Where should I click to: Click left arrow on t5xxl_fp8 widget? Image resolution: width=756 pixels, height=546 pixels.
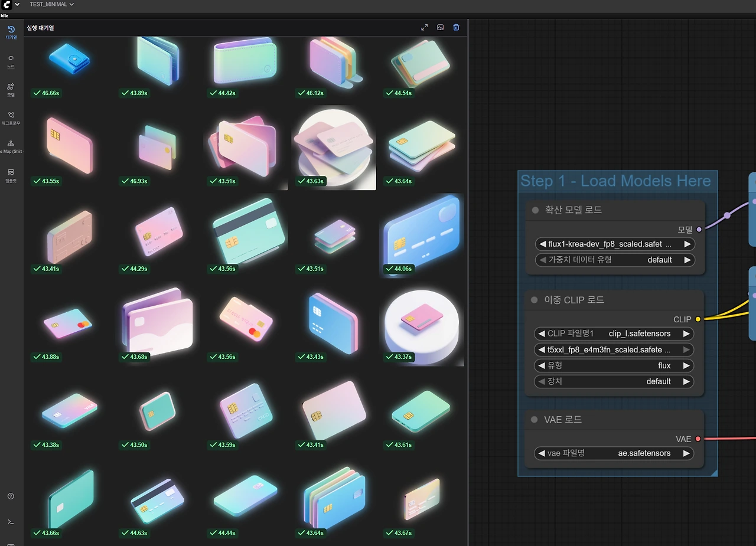point(542,349)
